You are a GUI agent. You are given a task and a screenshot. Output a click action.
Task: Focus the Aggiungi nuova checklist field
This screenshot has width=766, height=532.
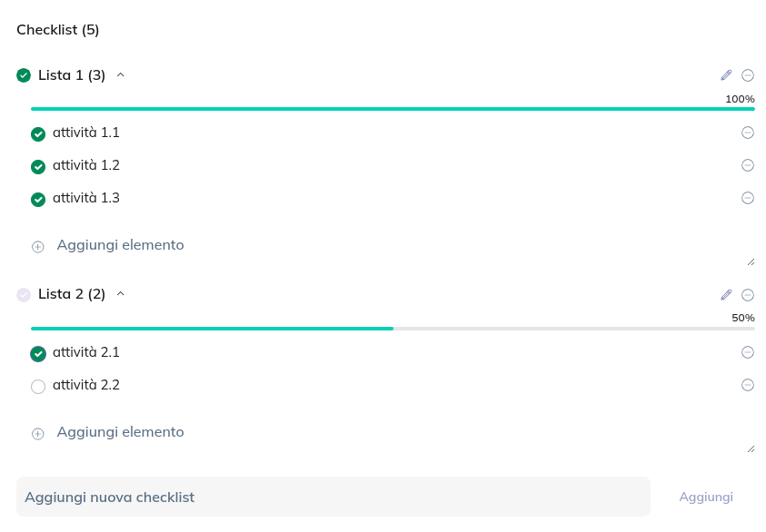(x=333, y=497)
